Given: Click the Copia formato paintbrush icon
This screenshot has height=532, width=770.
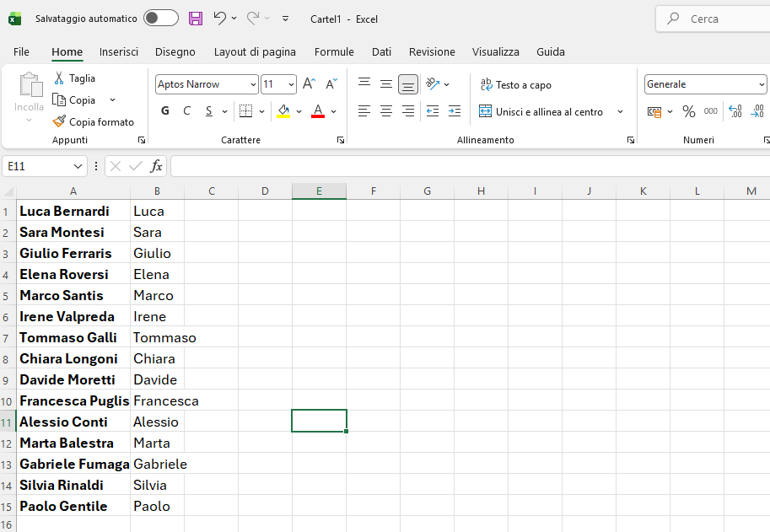Looking at the screenshot, I should [59, 122].
